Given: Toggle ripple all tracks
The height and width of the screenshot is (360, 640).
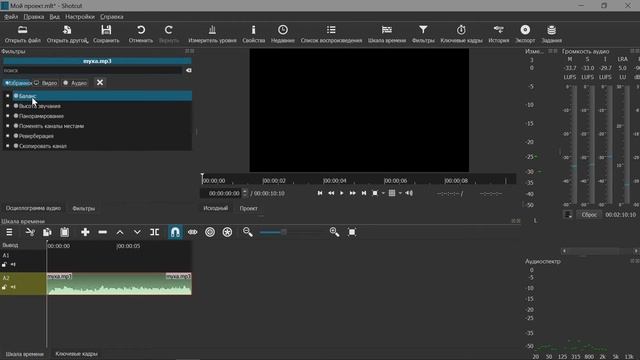Looking at the screenshot, I should [227, 232].
